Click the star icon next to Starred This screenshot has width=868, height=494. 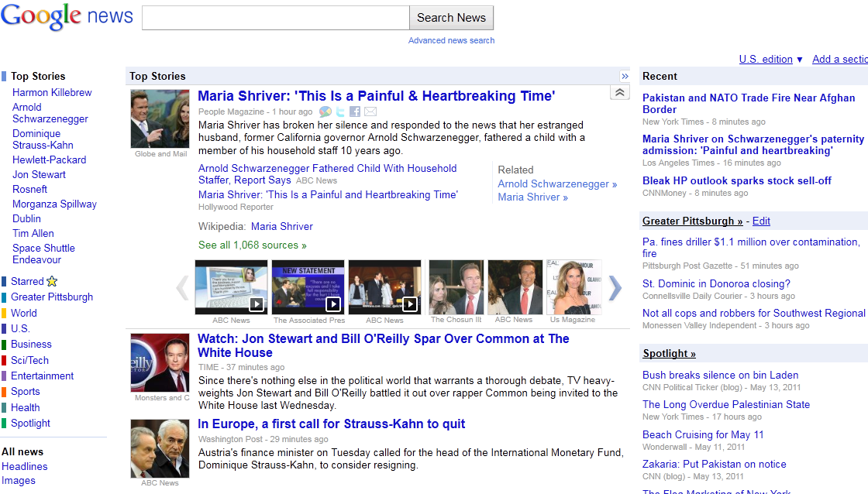pyautogui.click(x=50, y=281)
